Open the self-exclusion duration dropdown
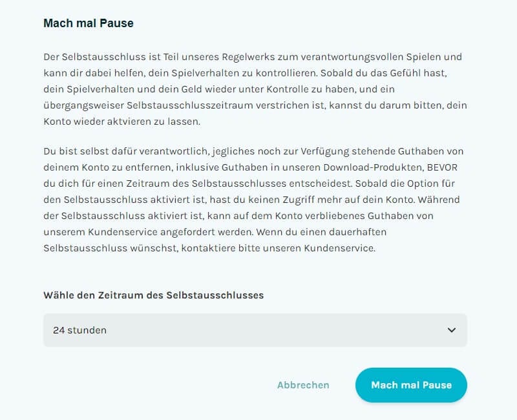The image size is (517, 420). pyautogui.click(x=254, y=330)
